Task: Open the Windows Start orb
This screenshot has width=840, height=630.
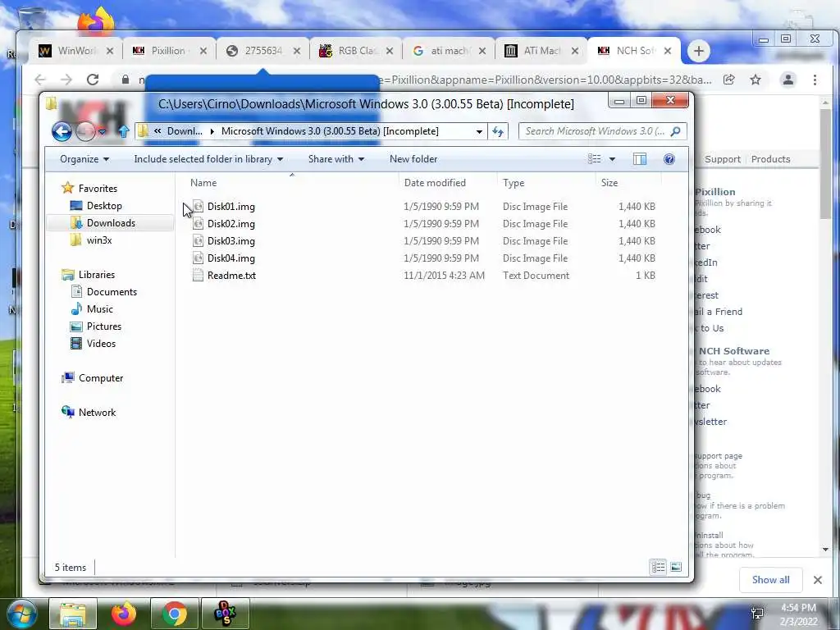Action: click(x=22, y=614)
